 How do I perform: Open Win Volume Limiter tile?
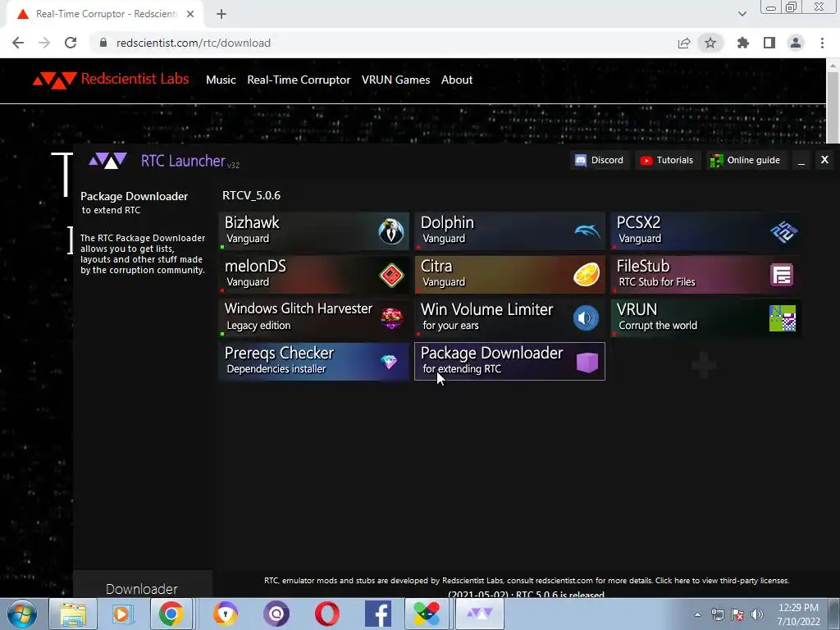point(509,317)
